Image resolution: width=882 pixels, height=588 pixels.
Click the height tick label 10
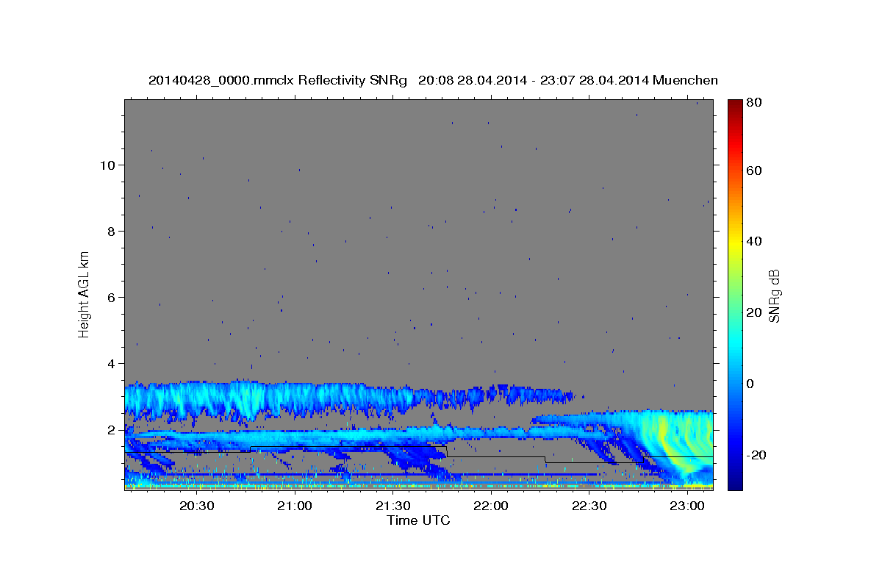coord(107,165)
